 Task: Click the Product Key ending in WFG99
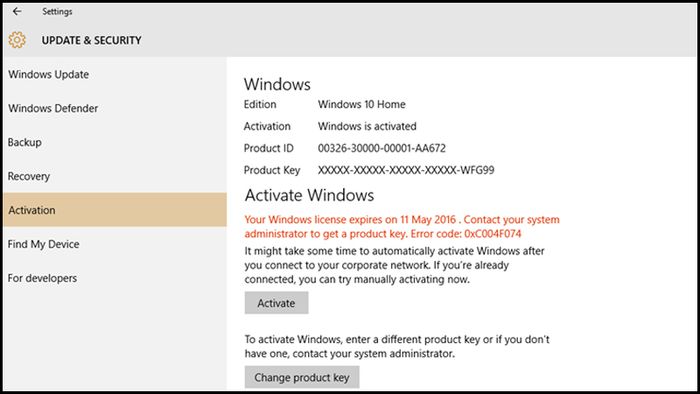coord(406,170)
